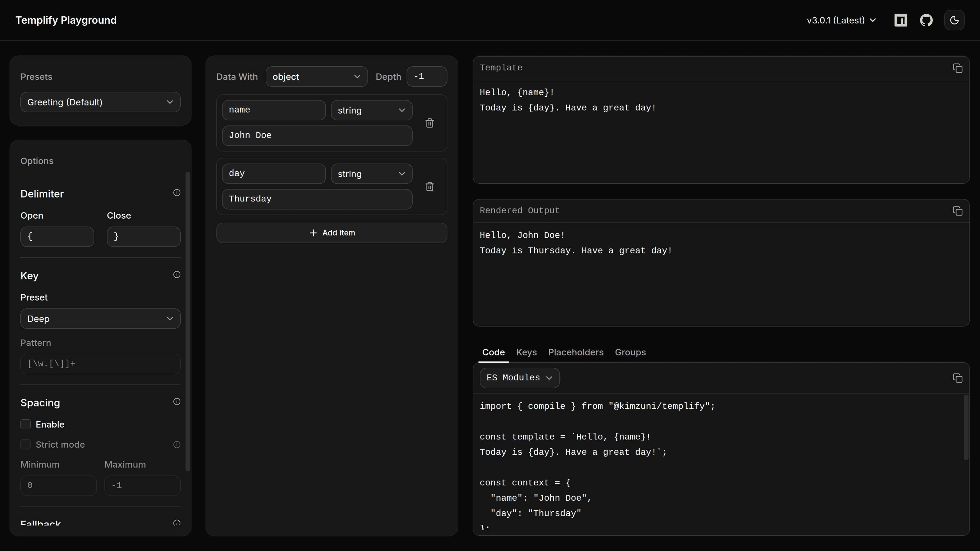Click the import statement code line
The width and height of the screenshot is (980, 551).
(x=597, y=406)
